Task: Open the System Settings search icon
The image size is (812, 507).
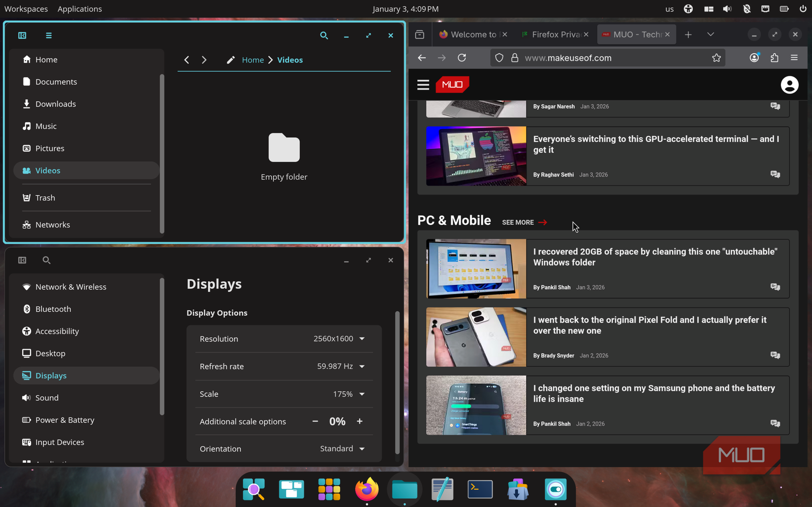Action: tap(46, 260)
